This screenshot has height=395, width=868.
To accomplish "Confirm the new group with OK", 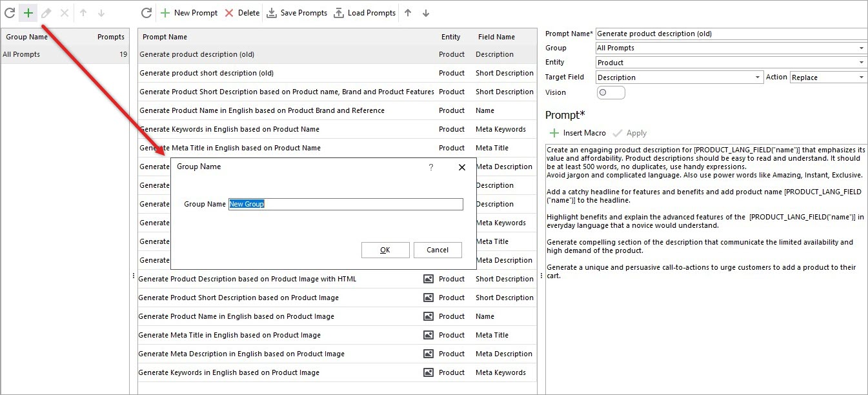I will [385, 250].
